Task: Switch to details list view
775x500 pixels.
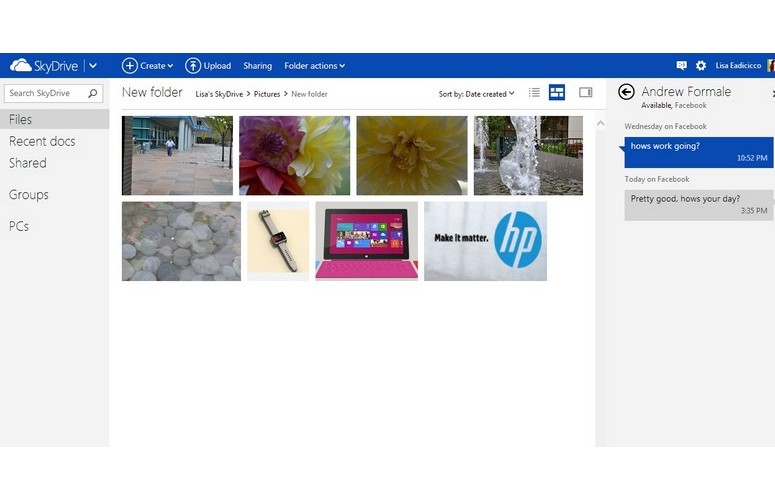Action: pyautogui.click(x=534, y=92)
